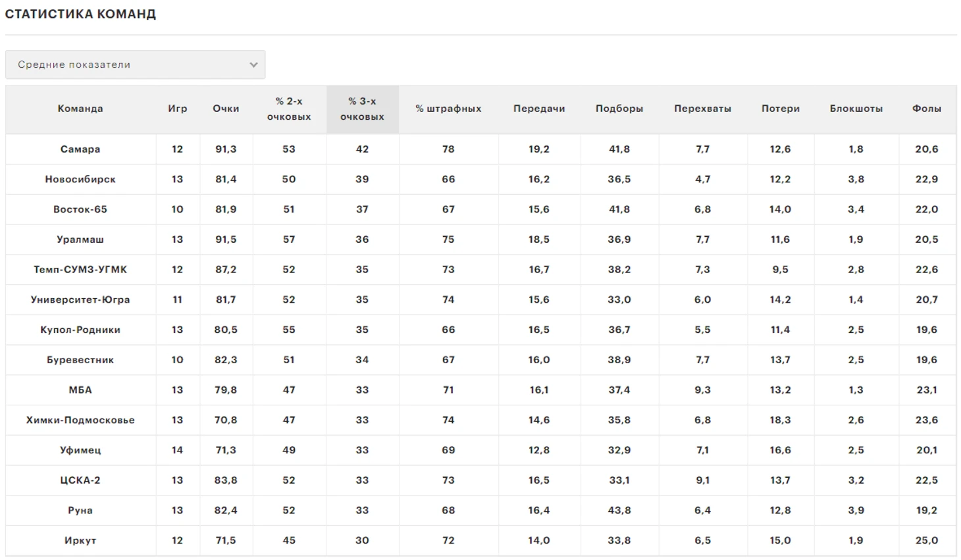Sort by Передачи column header
This screenshot has height=560, width=961.
[x=539, y=109]
